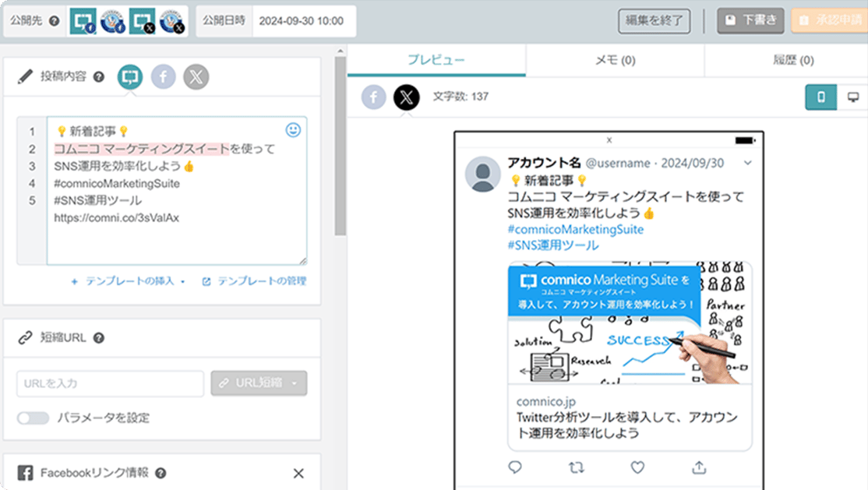Click the profile avatar in the preview
The width and height of the screenshot is (868, 490).
tap(483, 174)
